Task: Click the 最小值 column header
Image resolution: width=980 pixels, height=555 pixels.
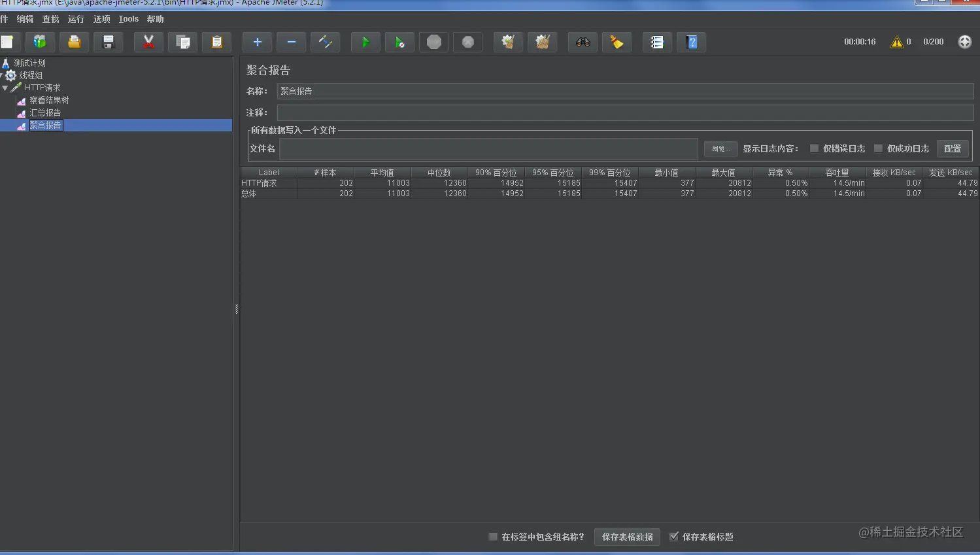Action: coord(666,173)
